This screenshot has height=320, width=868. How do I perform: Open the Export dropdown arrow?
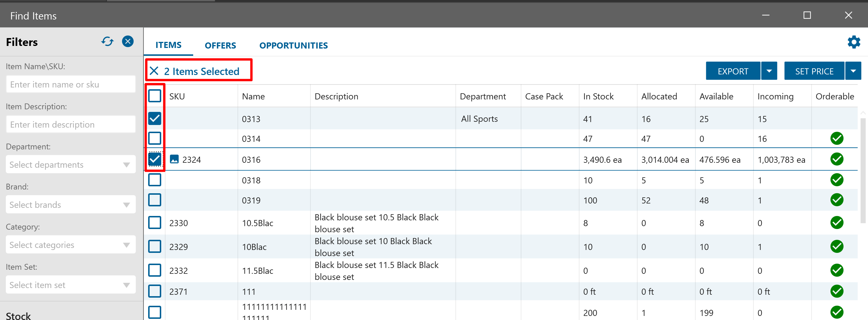click(769, 71)
